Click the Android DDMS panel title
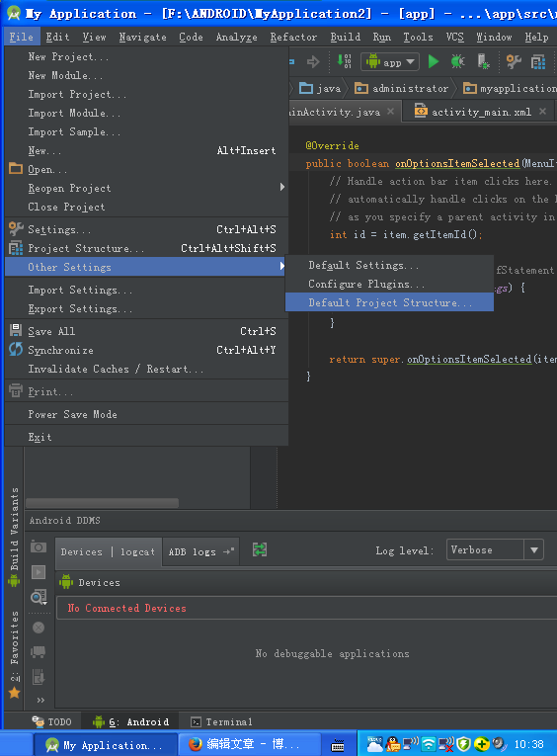The image size is (557, 756). [x=64, y=520]
